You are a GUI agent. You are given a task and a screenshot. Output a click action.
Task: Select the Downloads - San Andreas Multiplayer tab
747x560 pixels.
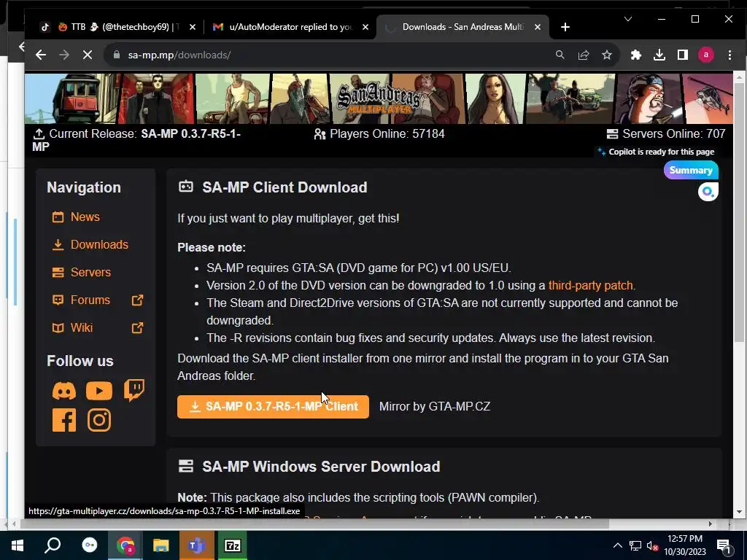pyautogui.click(x=462, y=27)
